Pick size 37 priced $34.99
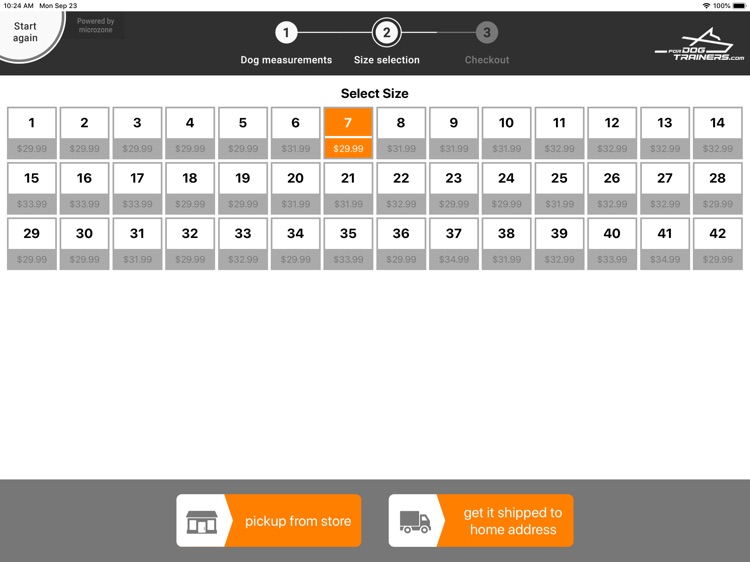Image resolution: width=750 pixels, height=562 pixels. tap(454, 244)
